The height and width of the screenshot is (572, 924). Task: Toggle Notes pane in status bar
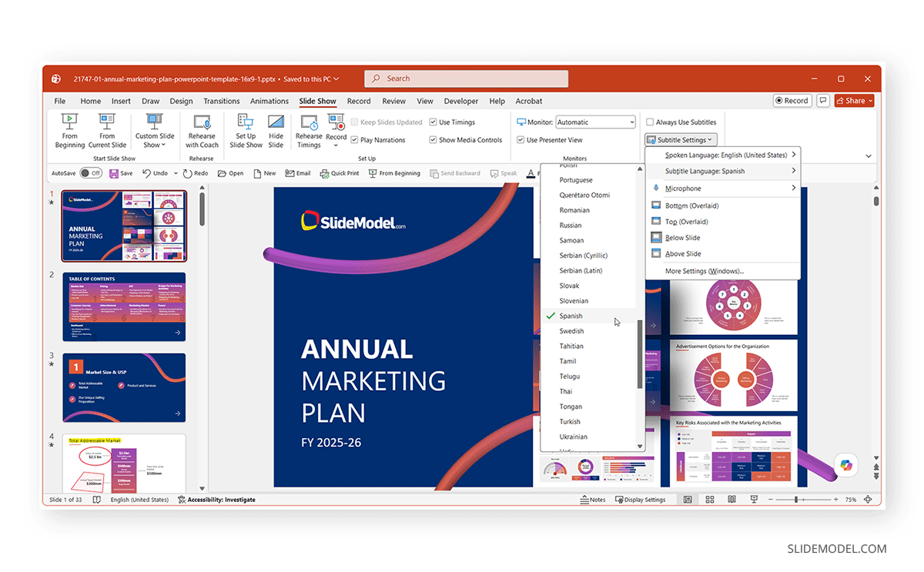click(593, 500)
